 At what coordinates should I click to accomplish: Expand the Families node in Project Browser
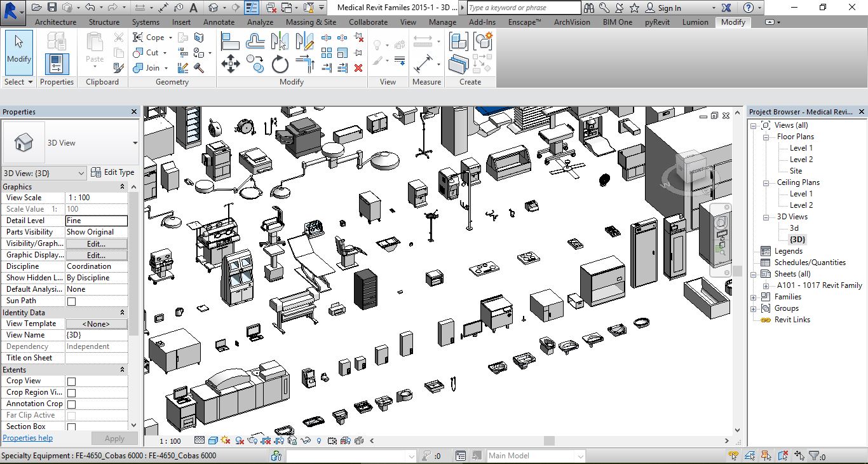coord(754,297)
